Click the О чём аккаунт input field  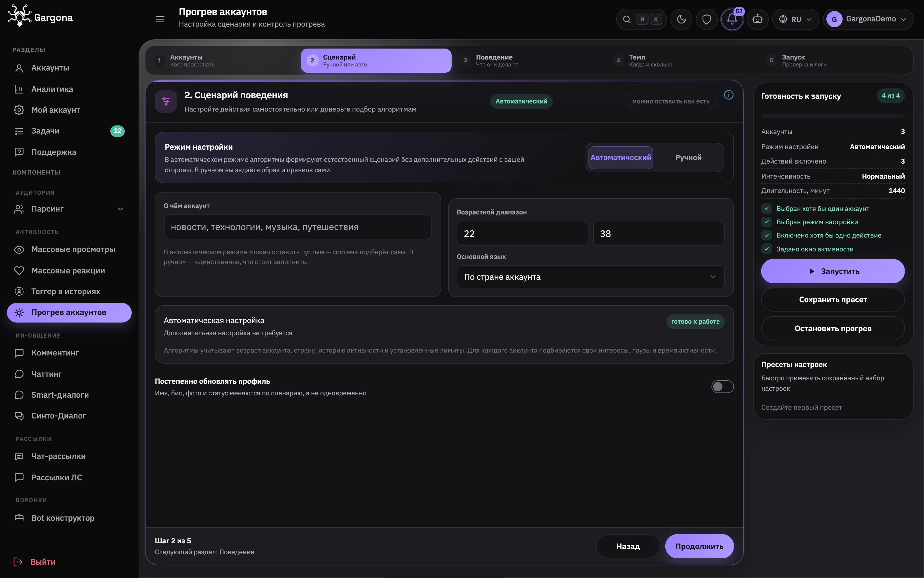coord(298,227)
